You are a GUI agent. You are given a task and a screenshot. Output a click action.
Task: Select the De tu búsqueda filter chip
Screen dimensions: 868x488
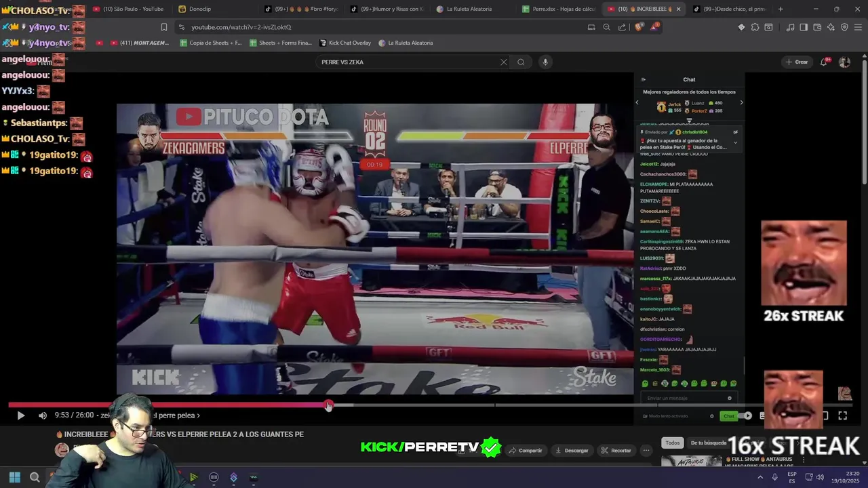tap(709, 443)
